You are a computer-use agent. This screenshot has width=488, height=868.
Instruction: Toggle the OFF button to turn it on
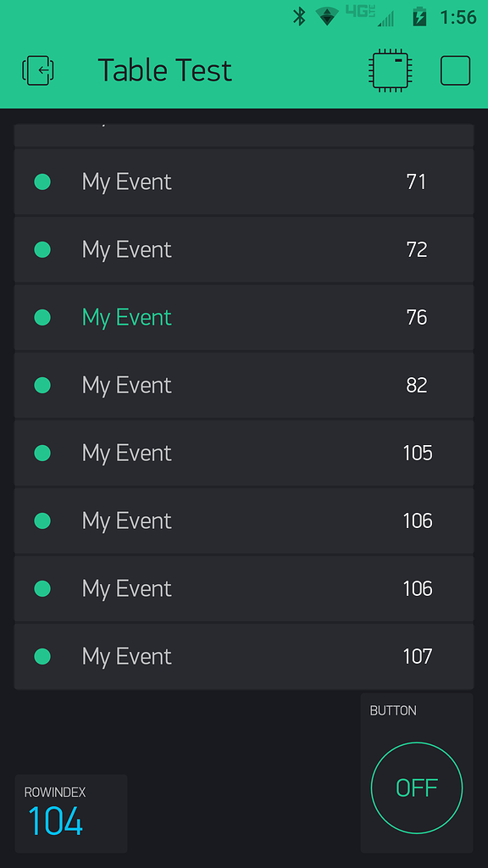417,787
